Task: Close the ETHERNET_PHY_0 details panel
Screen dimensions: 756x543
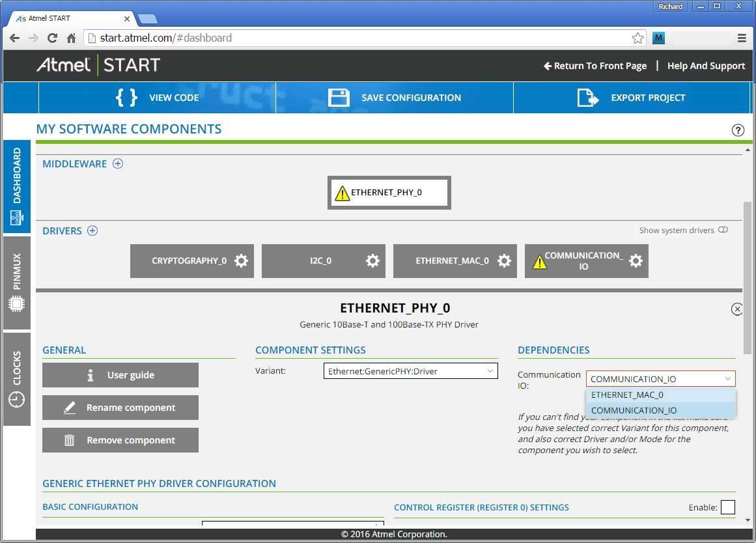Action: [736, 309]
